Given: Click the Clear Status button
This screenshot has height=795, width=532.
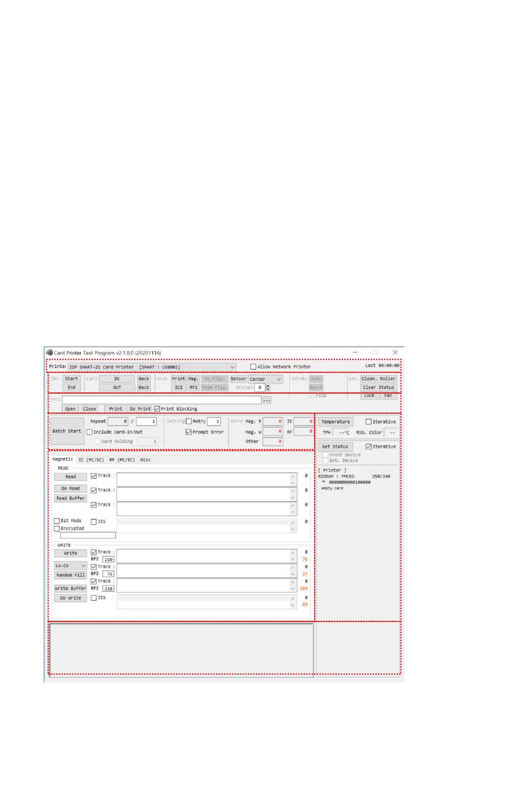Looking at the screenshot, I should click(379, 387).
